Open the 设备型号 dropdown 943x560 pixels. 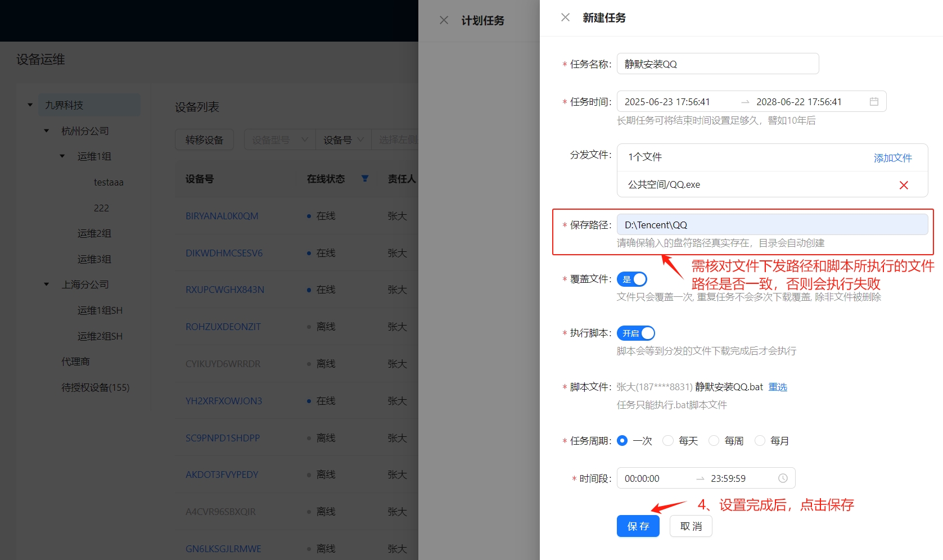point(279,140)
